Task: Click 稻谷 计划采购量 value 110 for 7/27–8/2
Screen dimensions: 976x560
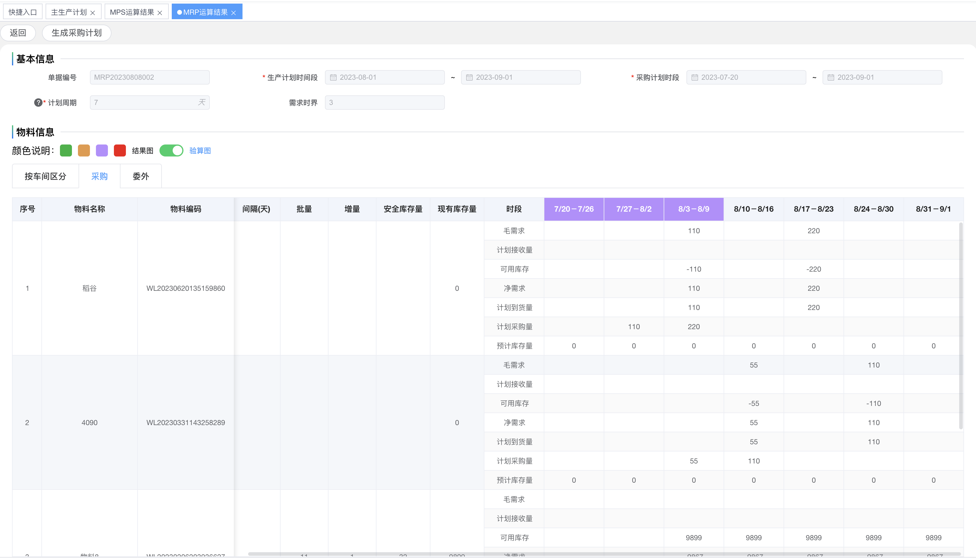Action: coord(634,326)
